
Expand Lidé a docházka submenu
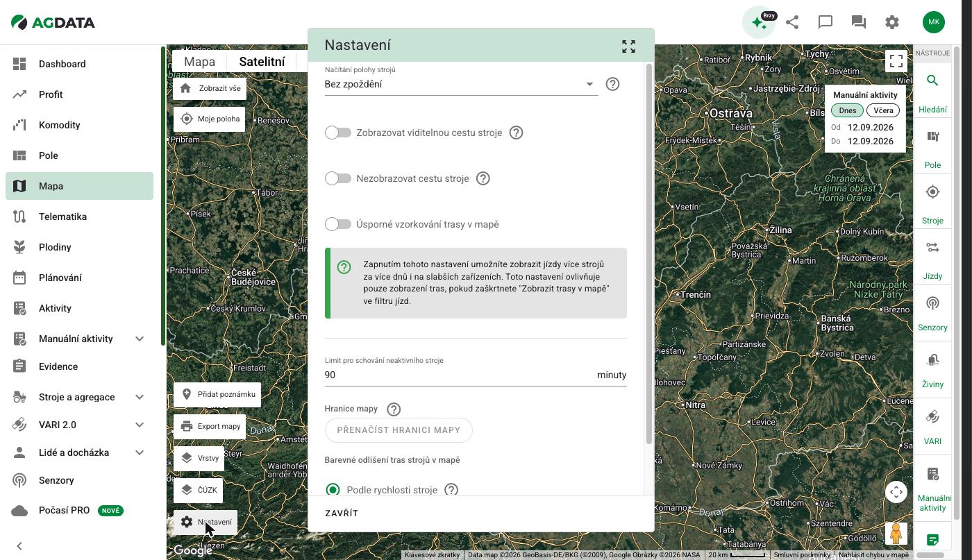tap(140, 452)
